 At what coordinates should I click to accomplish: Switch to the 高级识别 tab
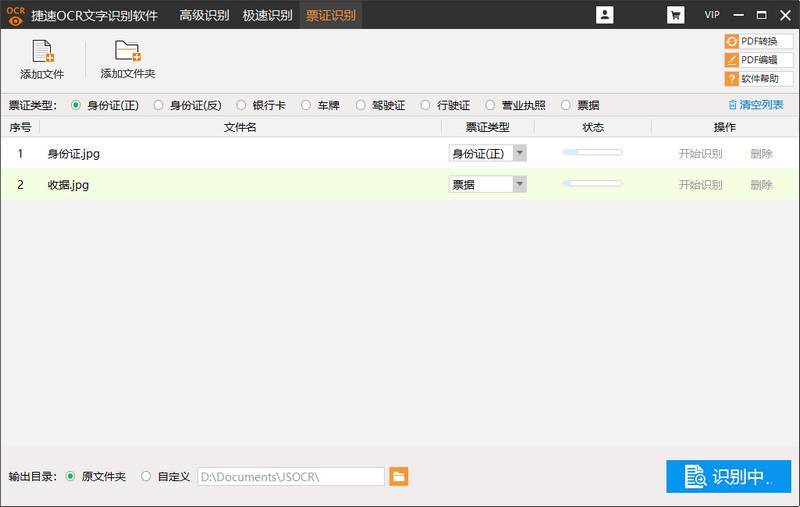coord(204,15)
